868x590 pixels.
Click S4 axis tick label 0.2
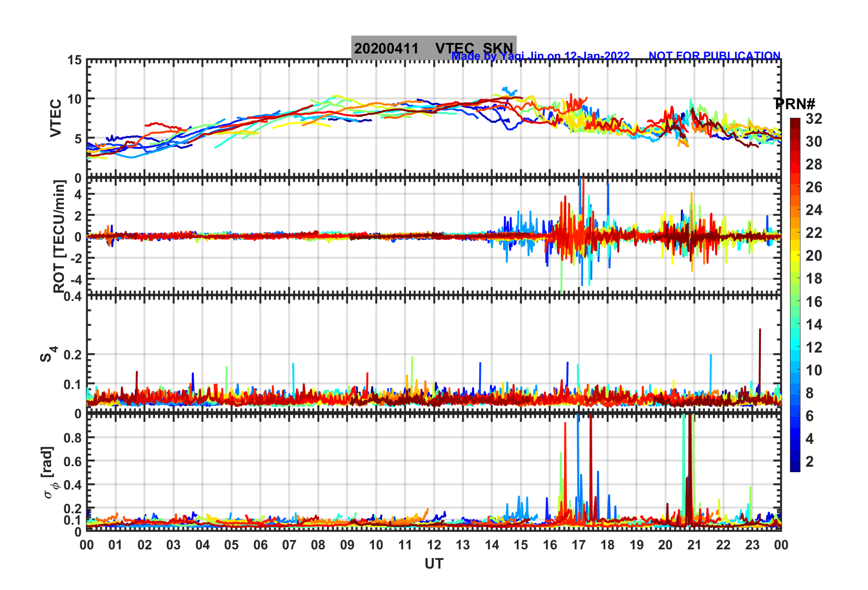click(73, 355)
